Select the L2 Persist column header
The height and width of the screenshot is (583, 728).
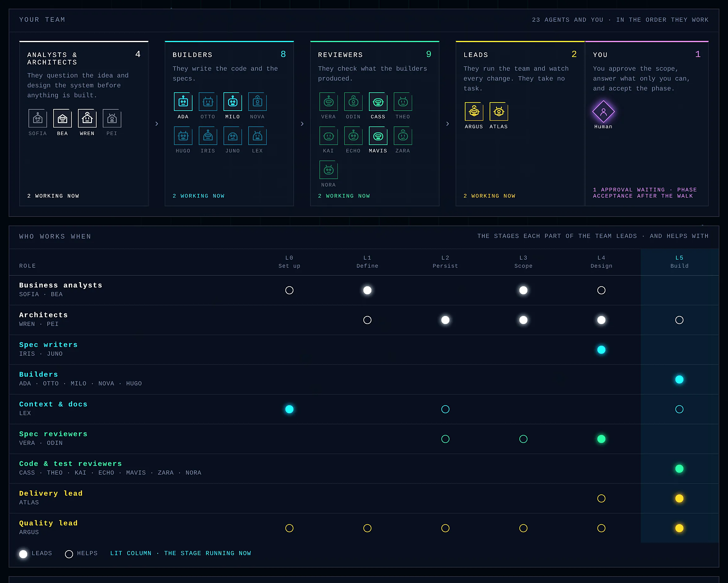pyautogui.click(x=445, y=262)
